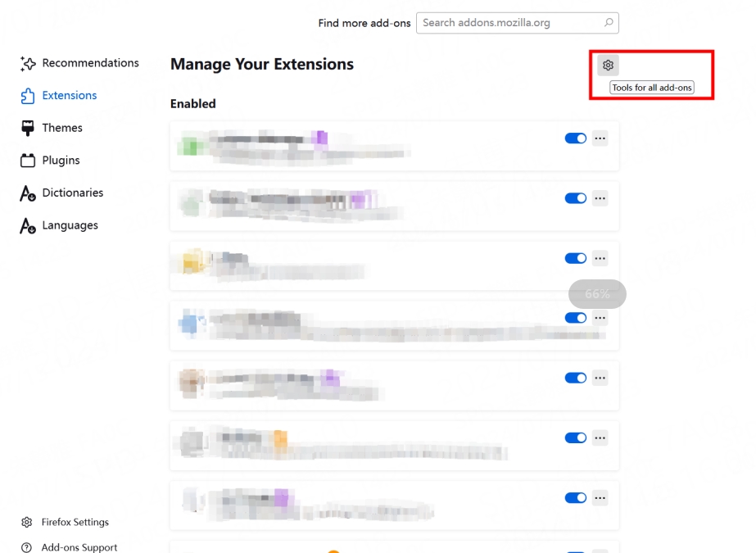The width and height of the screenshot is (756, 553).
Task: Go to the Plugins section
Action: point(61,161)
